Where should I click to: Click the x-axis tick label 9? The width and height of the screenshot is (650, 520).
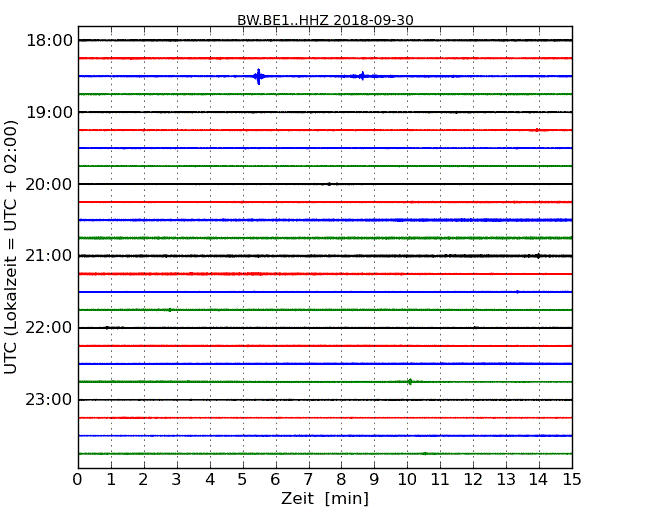[x=374, y=480]
